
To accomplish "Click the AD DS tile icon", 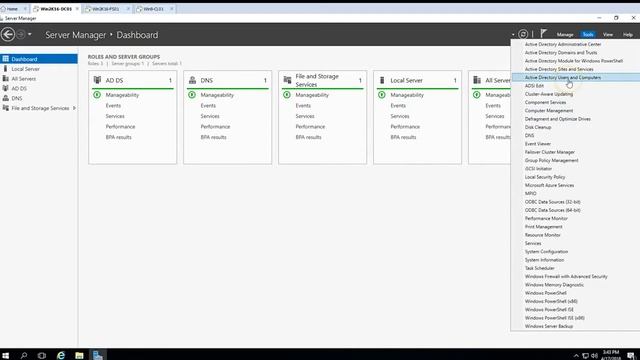I will coord(97,80).
